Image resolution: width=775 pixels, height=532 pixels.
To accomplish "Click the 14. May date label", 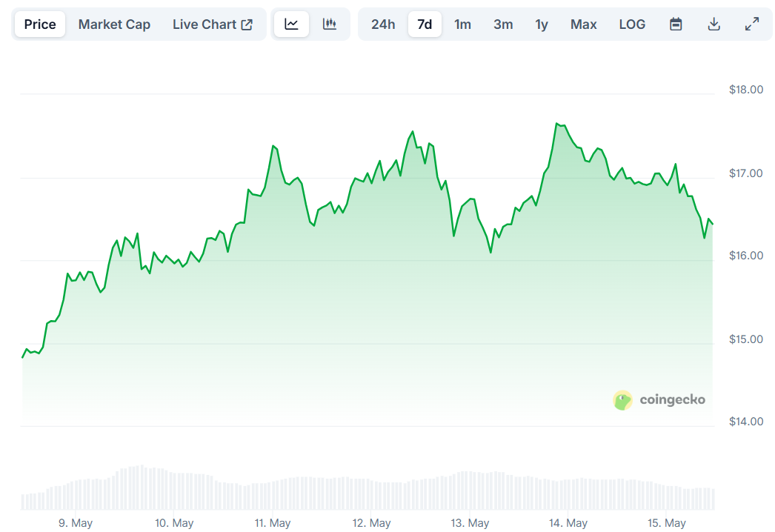I will 568,523.
